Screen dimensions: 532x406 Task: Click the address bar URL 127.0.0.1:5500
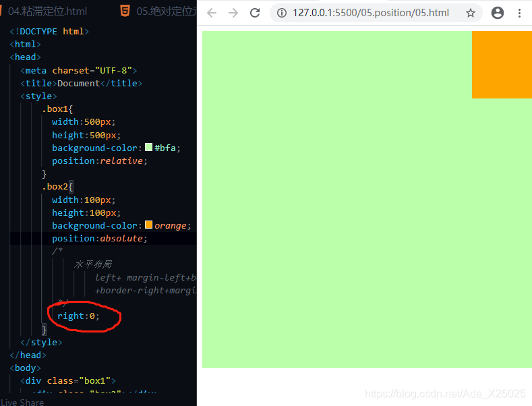click(x=370, y=13)
